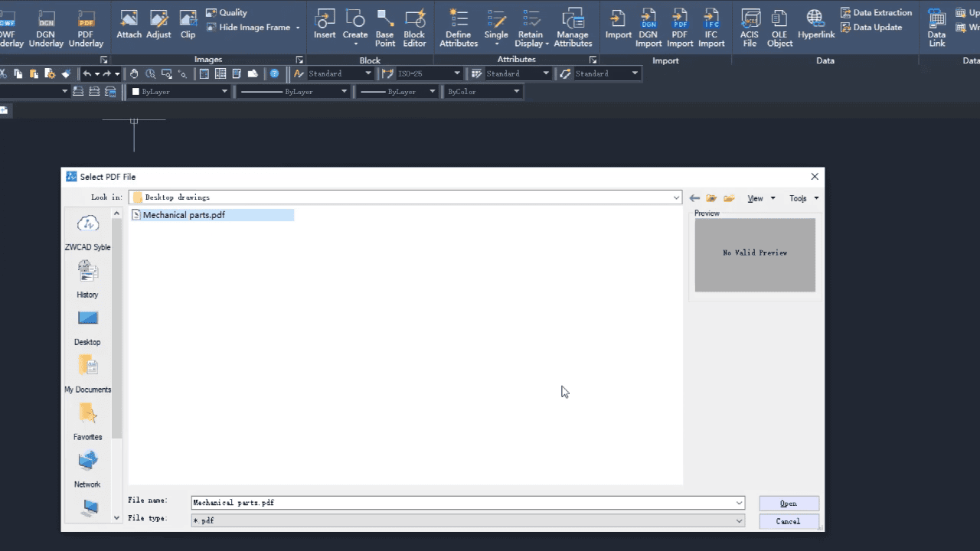
Task: Open the table style Standard dropdown
Action: 546,73
